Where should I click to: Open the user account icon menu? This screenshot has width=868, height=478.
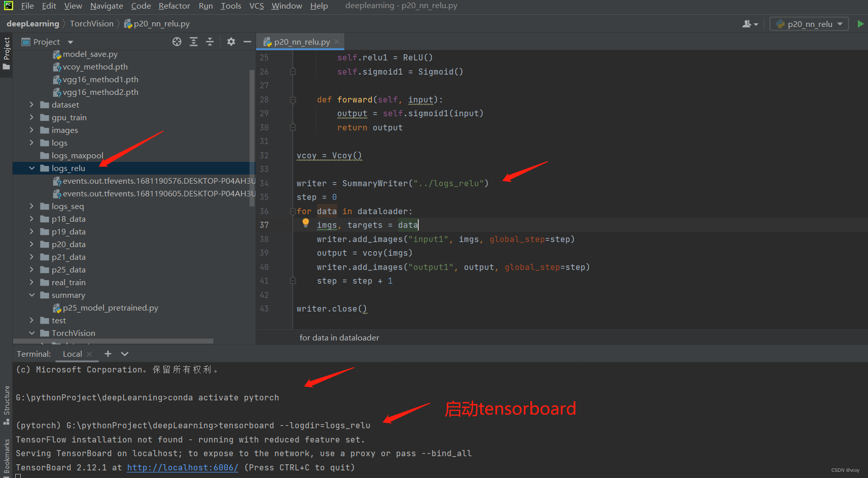pyautogui.click(x=750, y=24)
